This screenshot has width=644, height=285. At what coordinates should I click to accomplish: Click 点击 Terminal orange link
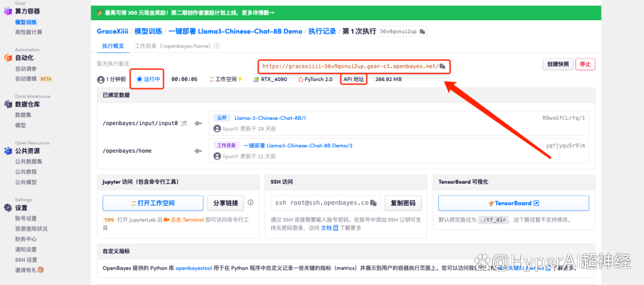point(184,219)
